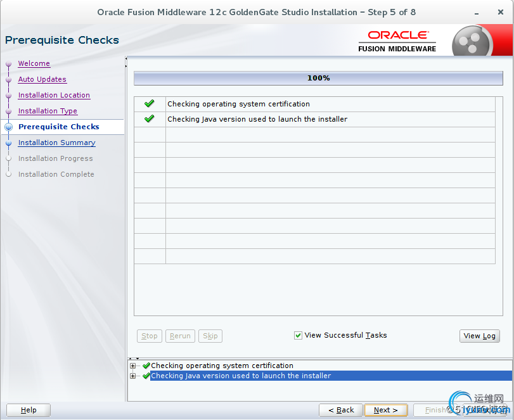Click the Installation Type step bullet

pyautogui.click(x=9, y=111)
